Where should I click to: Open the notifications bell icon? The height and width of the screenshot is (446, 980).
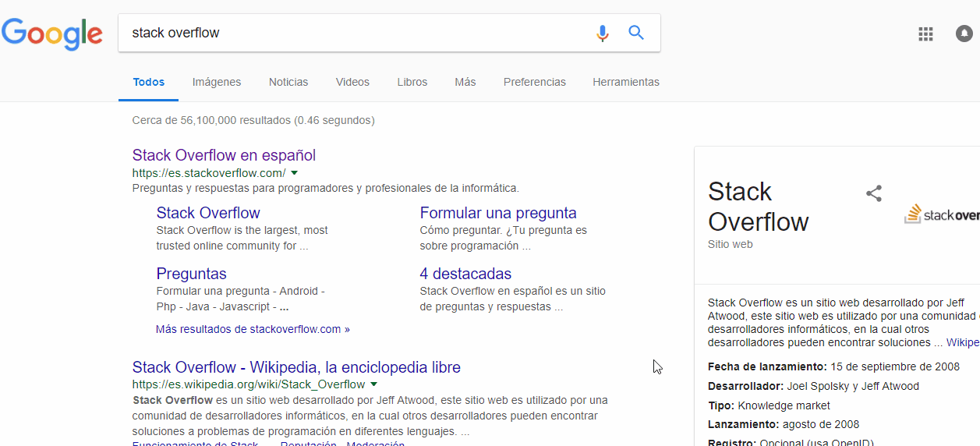coord(964,34)
